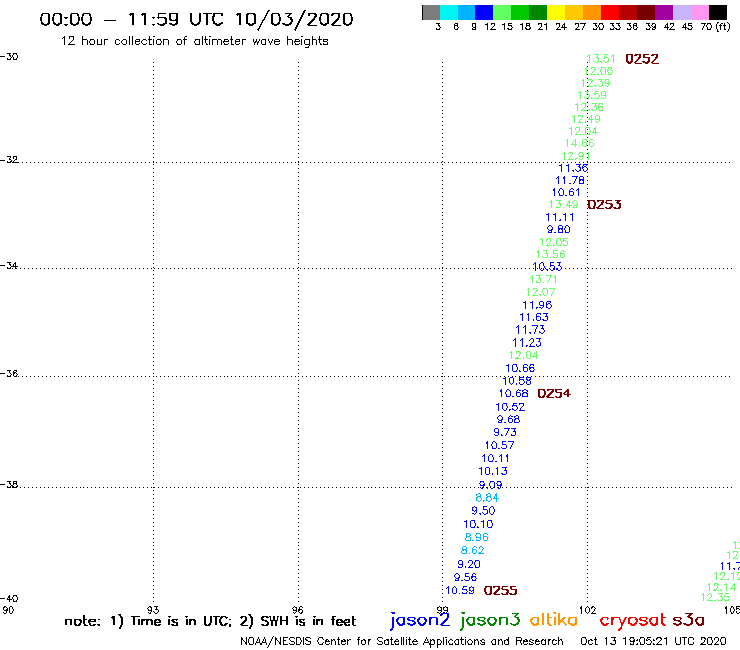Click the wave height value 11.23
Screen dimensions: 740x650
coord(527,343)
